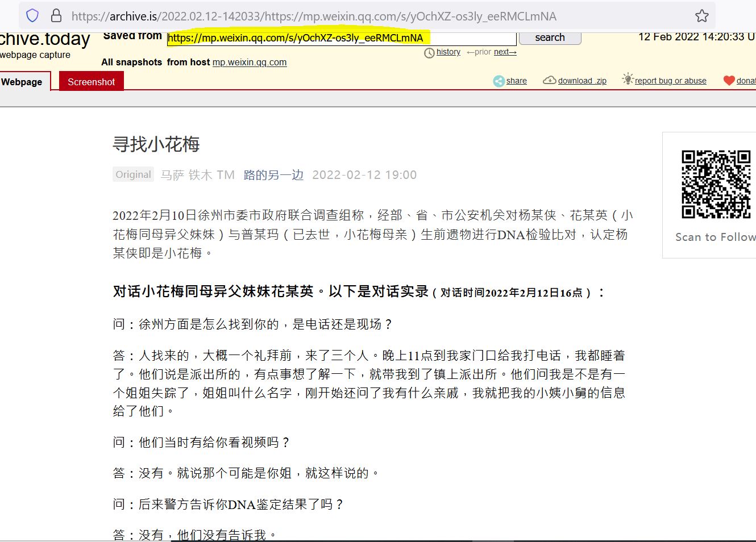This screenshot has height=542, width=756.
Task: Click the history clock icon
Action: click(x=429, y=53)
